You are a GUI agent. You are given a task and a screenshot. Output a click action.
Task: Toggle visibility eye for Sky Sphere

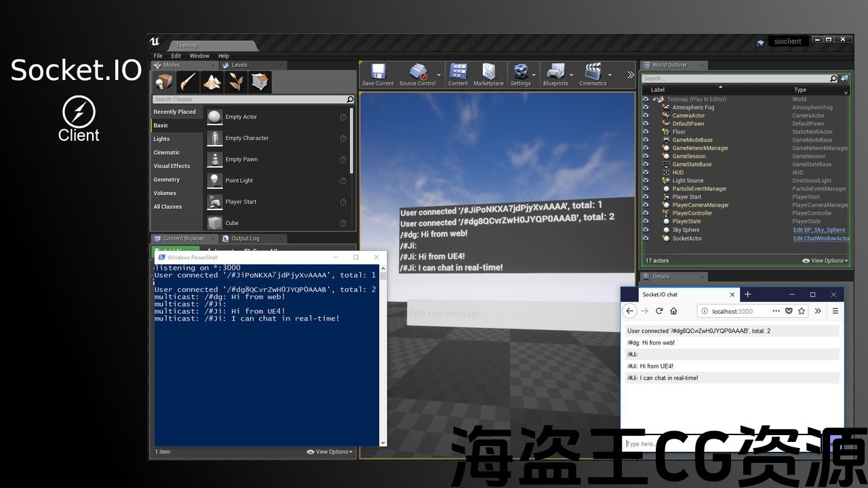[646, 230]
